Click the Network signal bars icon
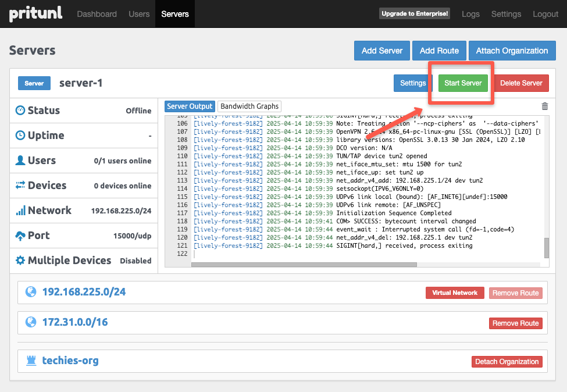Image resolution: width=567 pixels, height=392 pixels. click(20, 210)
